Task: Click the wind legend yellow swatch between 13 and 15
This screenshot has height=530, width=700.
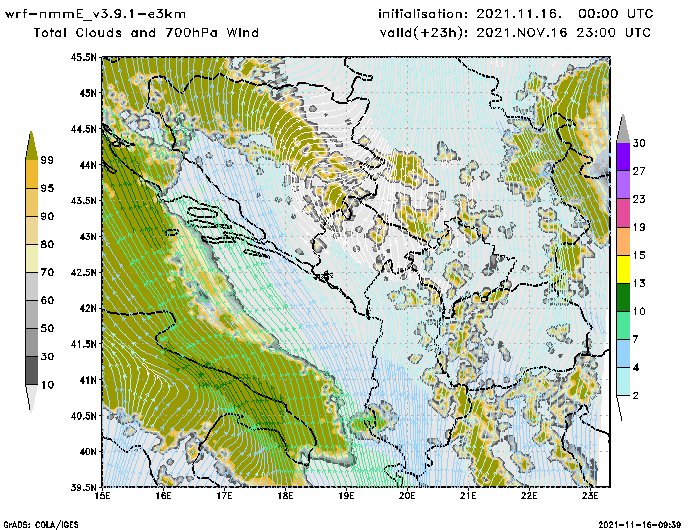Action: click(623, 269)
